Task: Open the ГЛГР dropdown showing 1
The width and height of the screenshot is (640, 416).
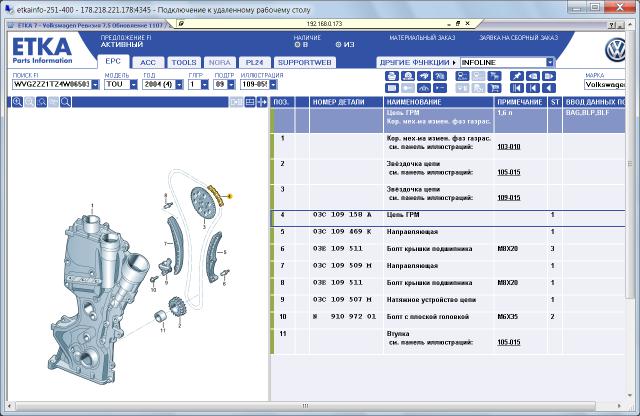Action: (204, 85)
